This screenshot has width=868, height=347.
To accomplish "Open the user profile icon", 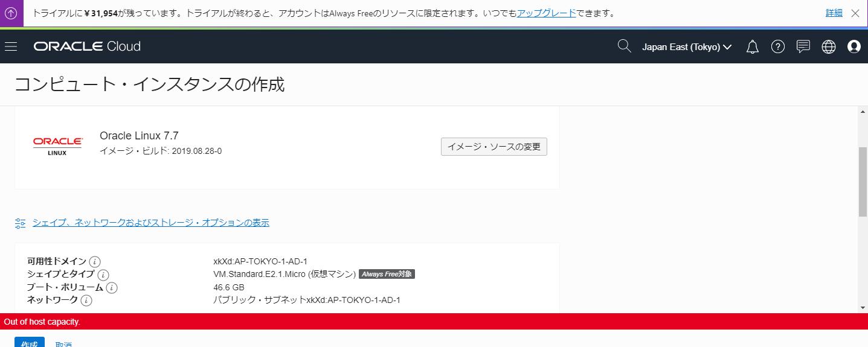I will (x=854, y=46).
